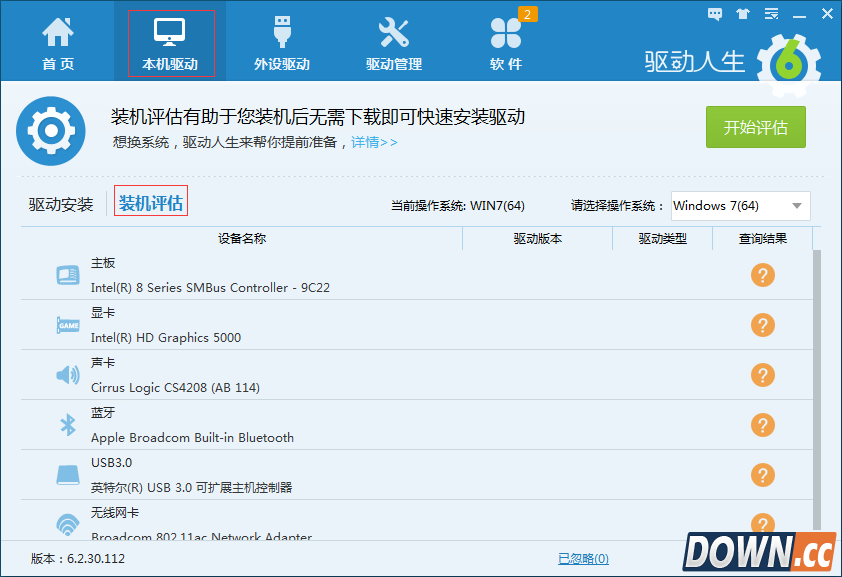The image size is (842, 577).
Task: Click the device list vertical scrollbar
Action: point(817,380)
